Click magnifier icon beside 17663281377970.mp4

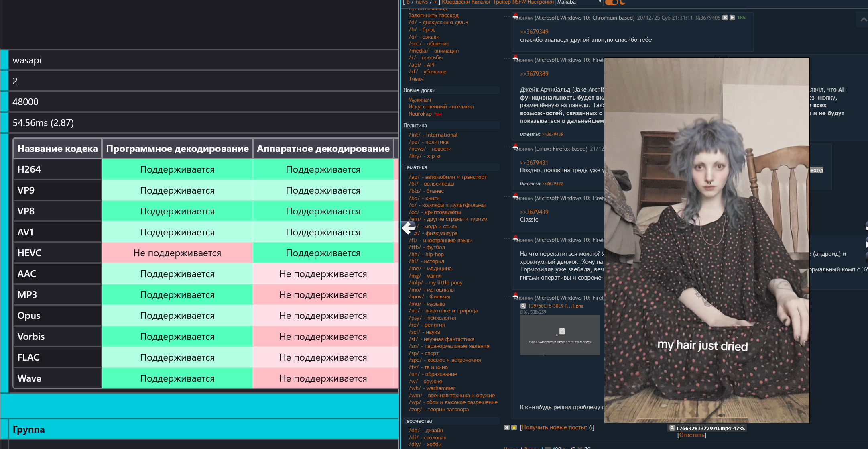(672, 428)
